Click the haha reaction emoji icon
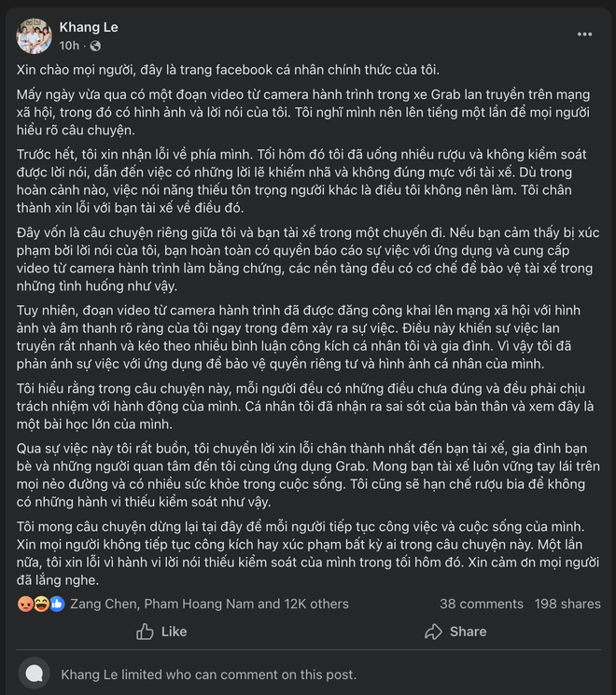The height and width of the screenshot is (695, 616). (40, 604)
